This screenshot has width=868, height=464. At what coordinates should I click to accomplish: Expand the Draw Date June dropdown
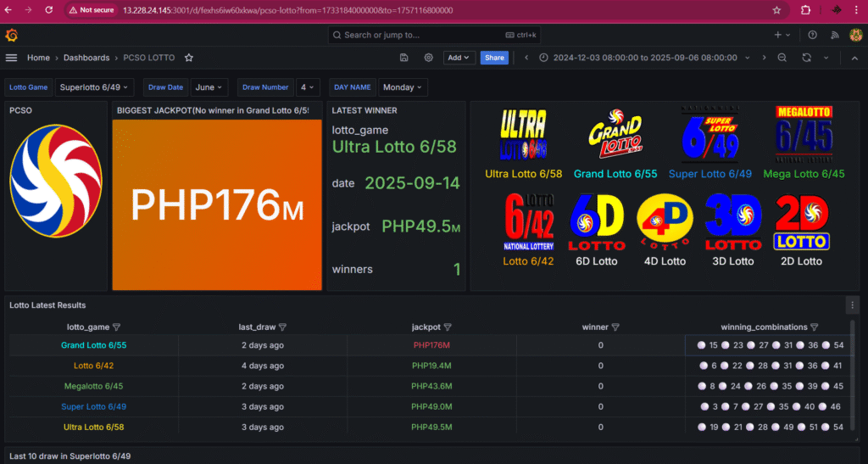click(209, 87)
